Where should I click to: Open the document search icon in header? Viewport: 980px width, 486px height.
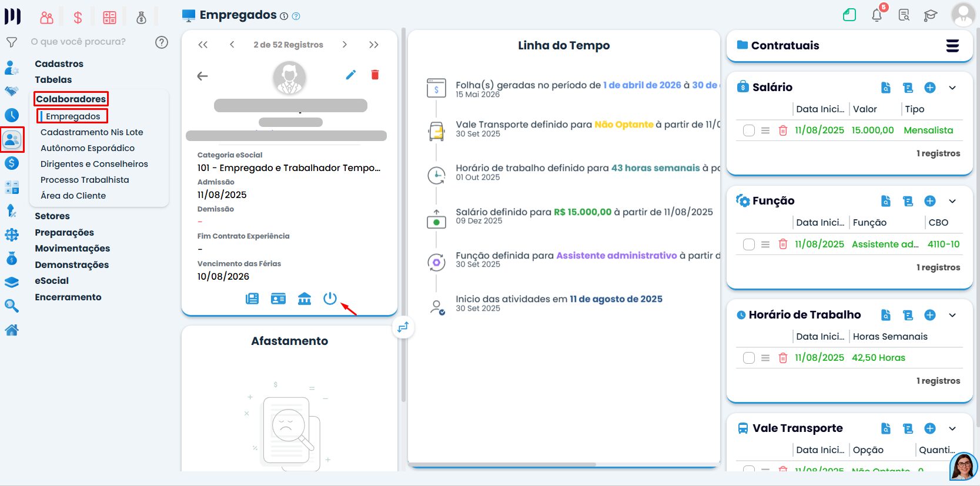pos(904,15)
